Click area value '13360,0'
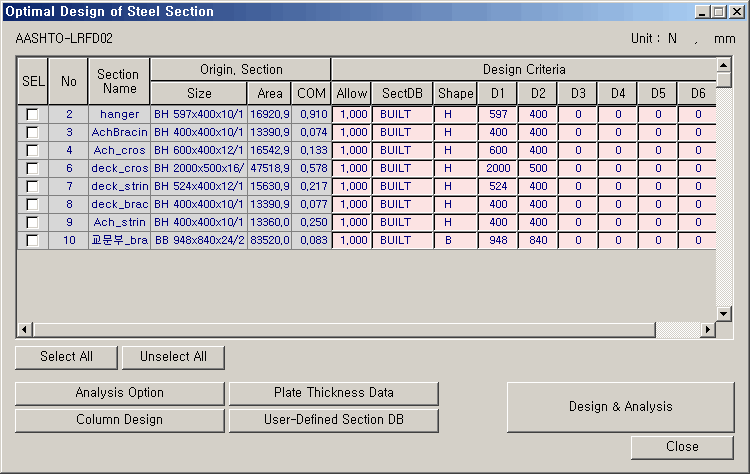750x474 pixels. (x=270, y=222)
